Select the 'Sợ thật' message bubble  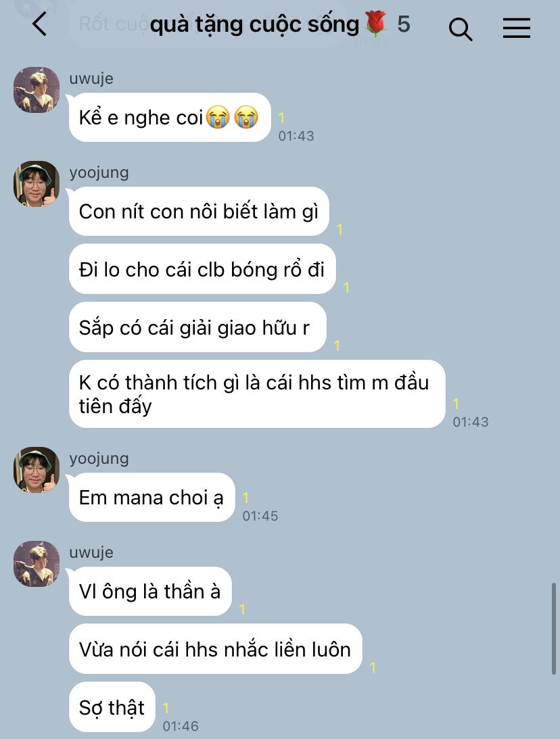coord(112,707)
